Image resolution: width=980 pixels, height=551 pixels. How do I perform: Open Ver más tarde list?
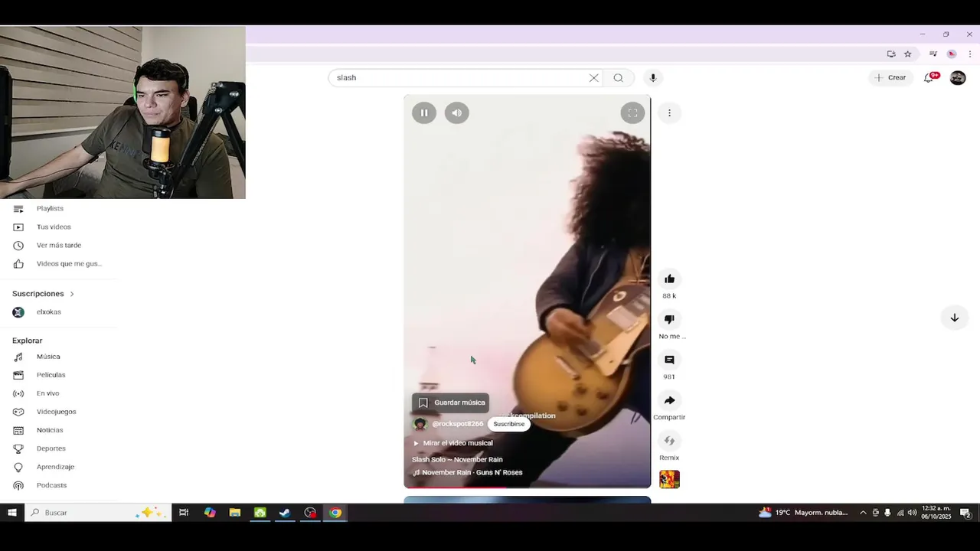coord(59,245)
